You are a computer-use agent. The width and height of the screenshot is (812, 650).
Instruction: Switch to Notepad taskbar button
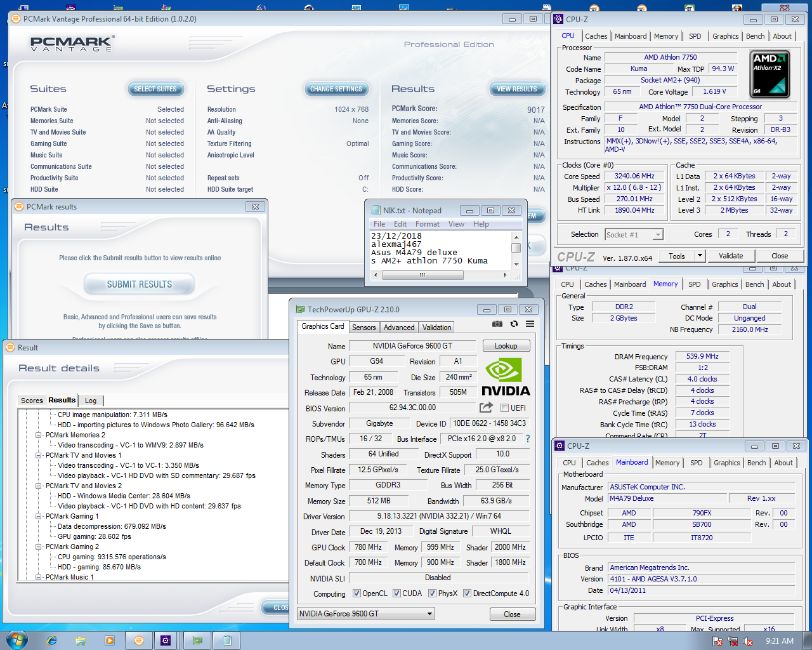pos(226,640)
